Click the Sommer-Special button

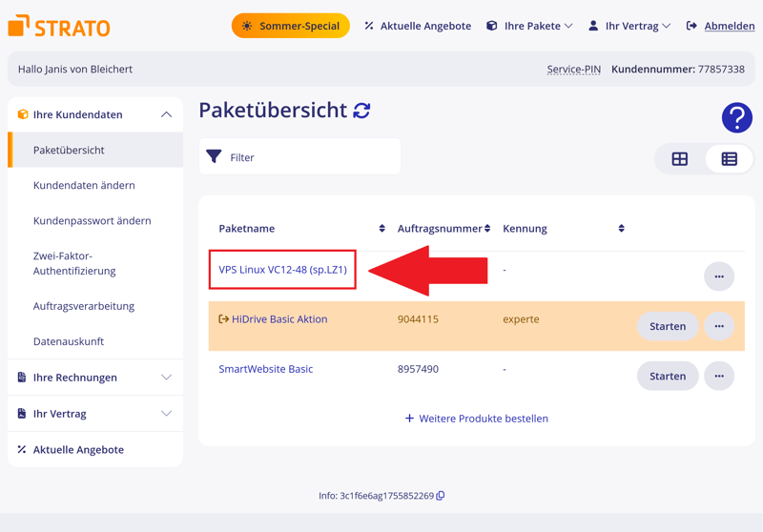[291, 26]
